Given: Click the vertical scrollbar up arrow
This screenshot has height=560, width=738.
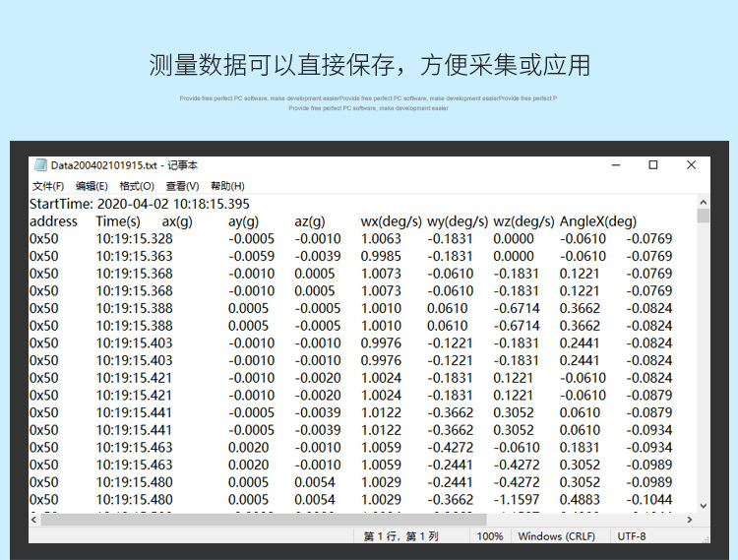Looking at the screenshot, I should coord(704,203).
